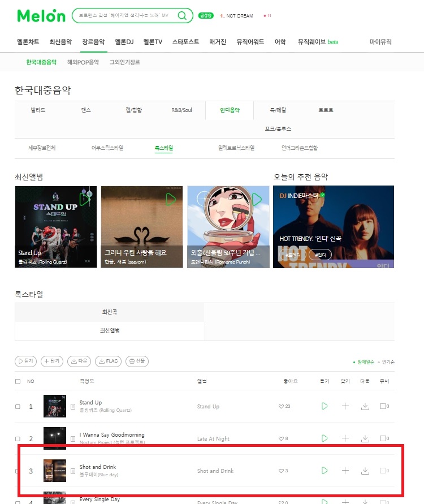Play song 1 Stand Up
The height and width of the screenshot is (504, 424).
click(x=325, y=406)
